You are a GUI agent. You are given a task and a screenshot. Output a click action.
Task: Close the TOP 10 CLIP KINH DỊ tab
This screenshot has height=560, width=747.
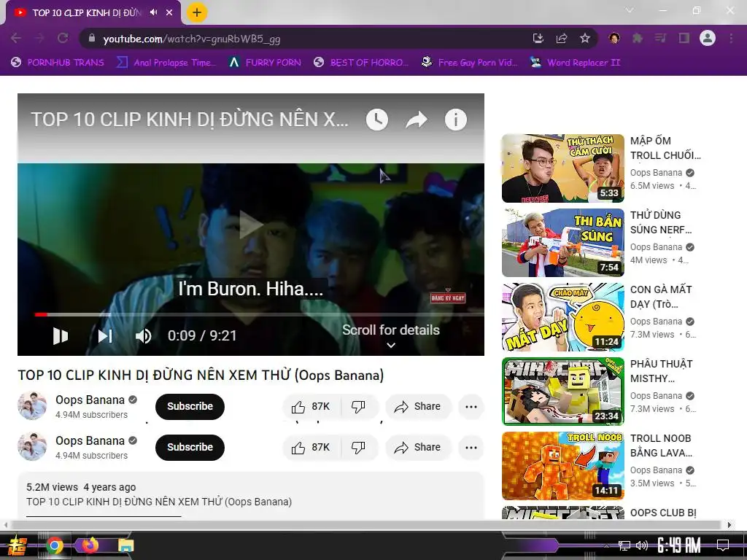pos(169,12)
